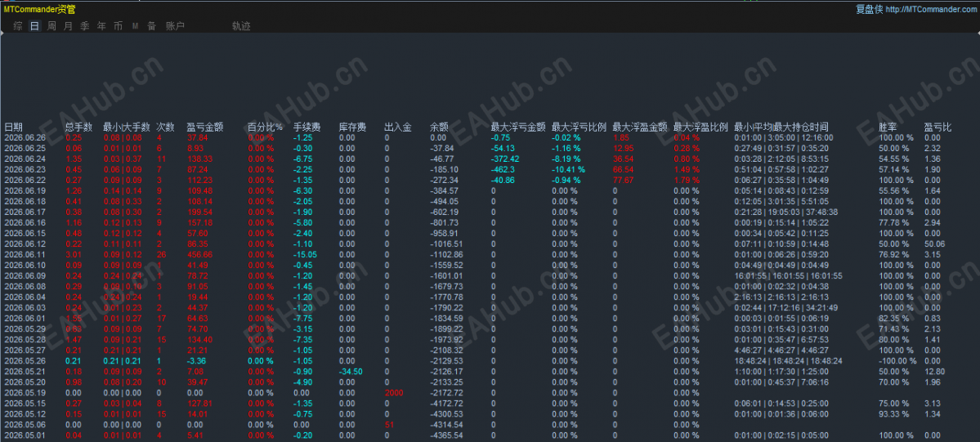
Task: Select the 2026.05.19 date row
Action: click(x=25, y=393)
